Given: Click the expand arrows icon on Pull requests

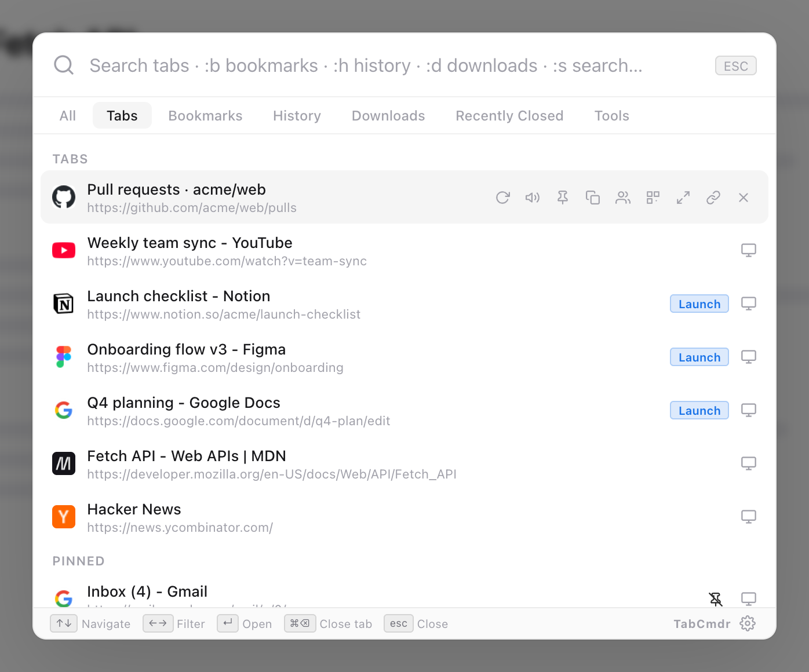Looking at the screenshot, I should click(x=683, y=198).
